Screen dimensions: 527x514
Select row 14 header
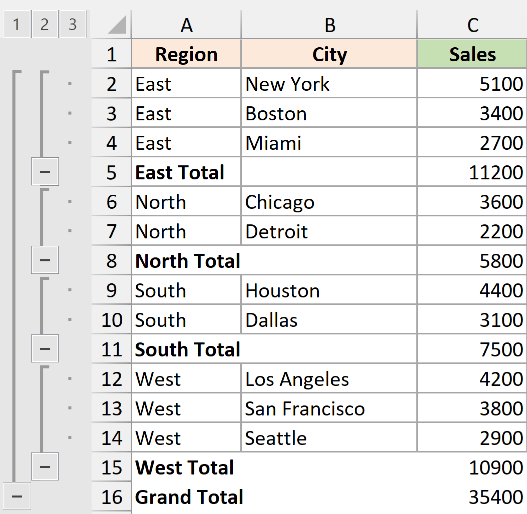pyautogui.click(x=111, y=437)
